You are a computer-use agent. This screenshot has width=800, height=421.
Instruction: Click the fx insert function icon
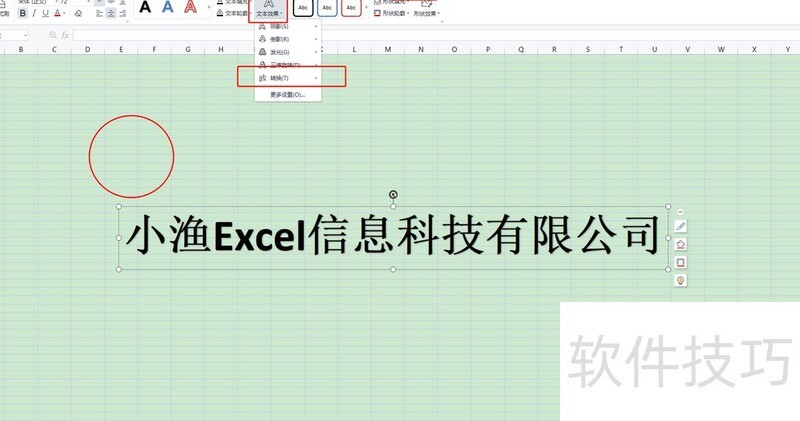65,35
